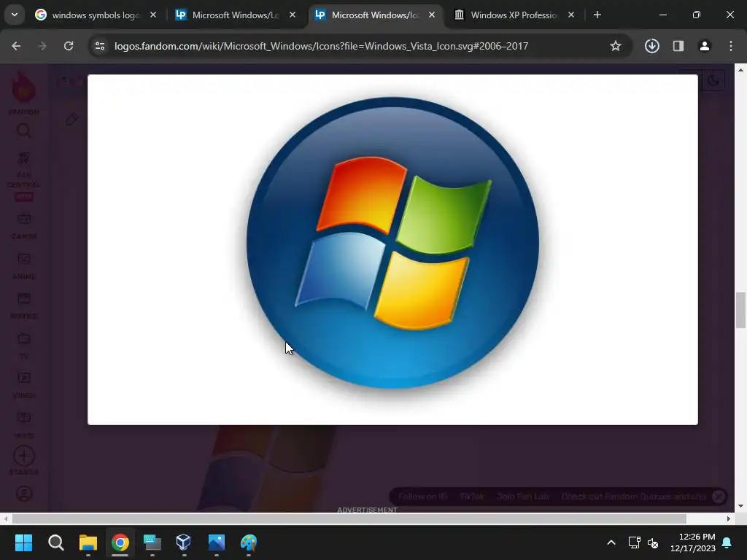Open TV section in Fandom sidebar

coord(24,345)
